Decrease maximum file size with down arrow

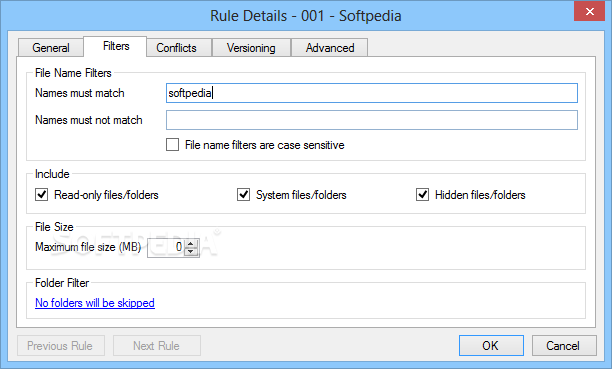191,252
